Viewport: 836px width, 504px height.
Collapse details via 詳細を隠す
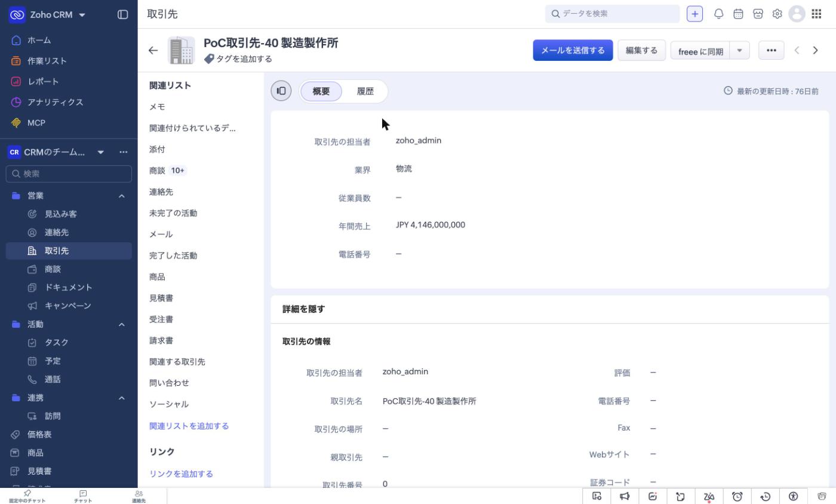303,309
